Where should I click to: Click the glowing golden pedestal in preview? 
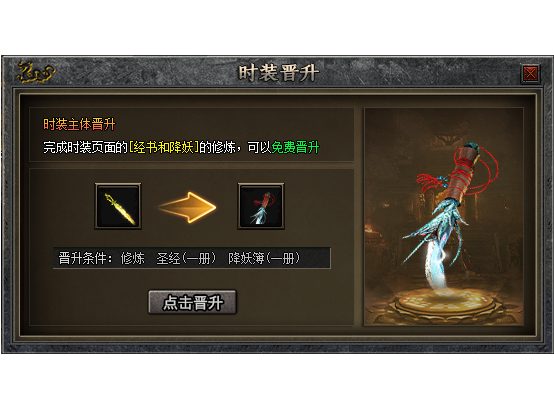pos(445,303)
